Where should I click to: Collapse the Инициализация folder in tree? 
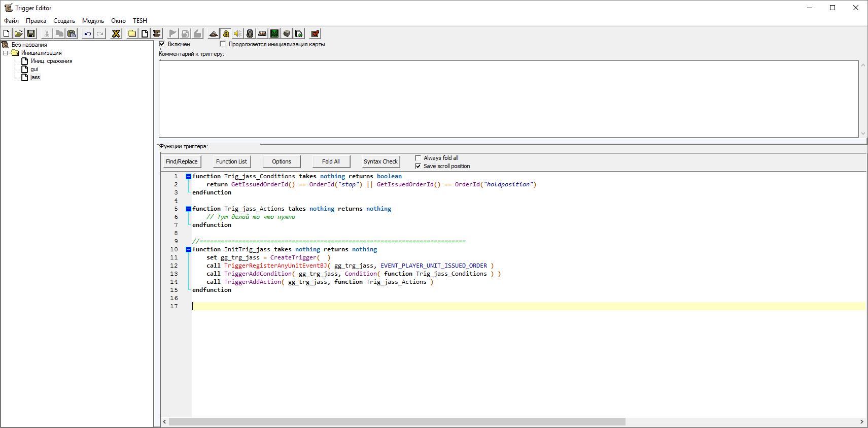(6, 53)
